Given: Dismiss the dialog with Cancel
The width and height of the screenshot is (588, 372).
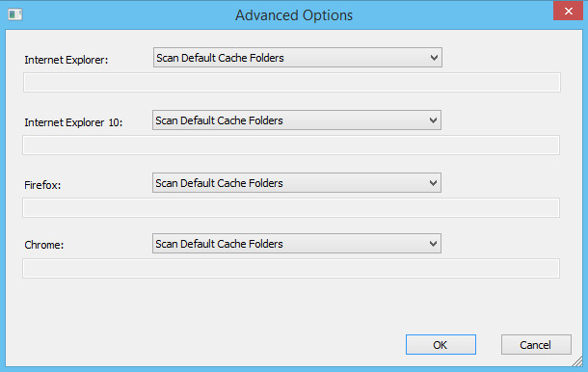Looking at the screenshot, I should 536,345.
